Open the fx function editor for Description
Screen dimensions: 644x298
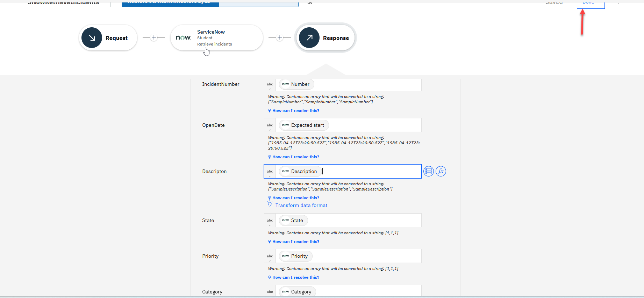pyautogui.click(x=441, y=171)
